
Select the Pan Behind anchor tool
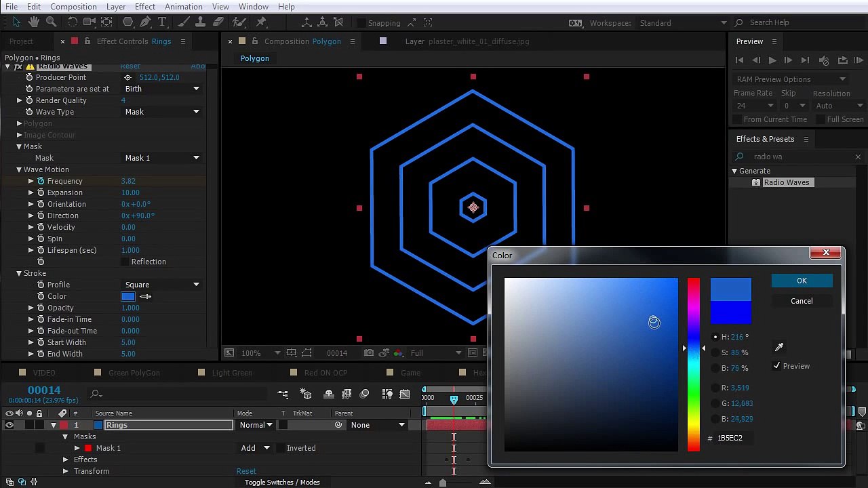tap(106, 22)
